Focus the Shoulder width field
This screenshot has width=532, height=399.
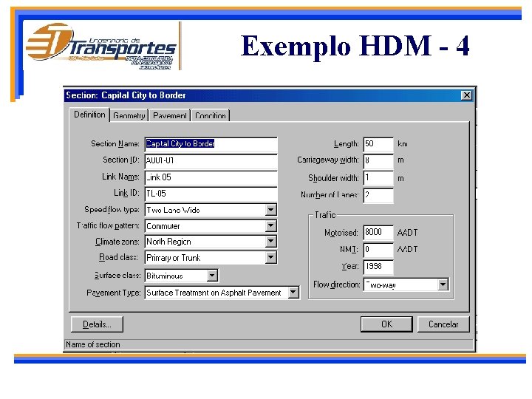[x=378, y=178]
